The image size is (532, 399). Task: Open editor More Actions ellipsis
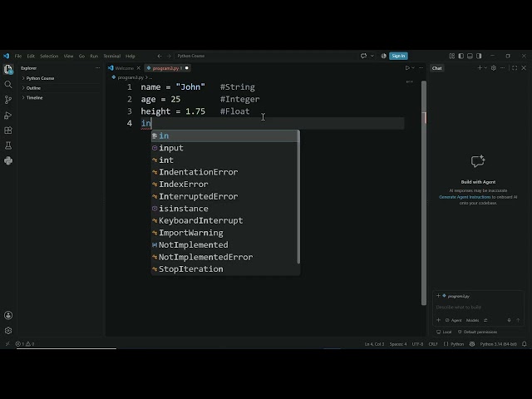tap(421, 68)
